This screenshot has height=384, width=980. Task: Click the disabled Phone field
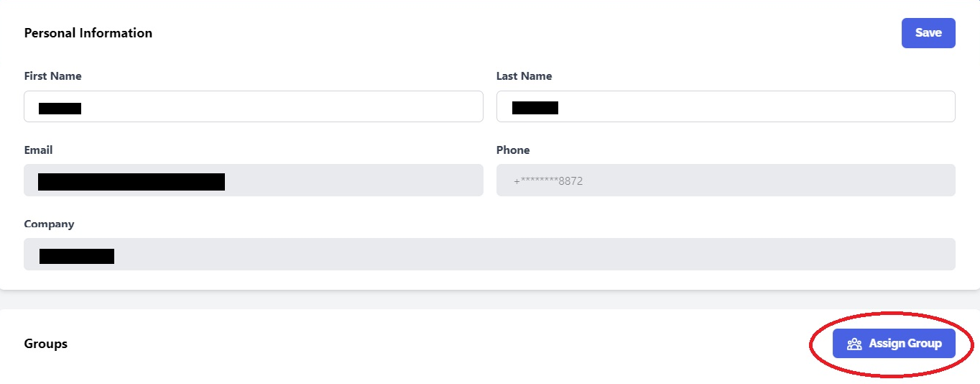pyautogui.click(x=726, y=180)
